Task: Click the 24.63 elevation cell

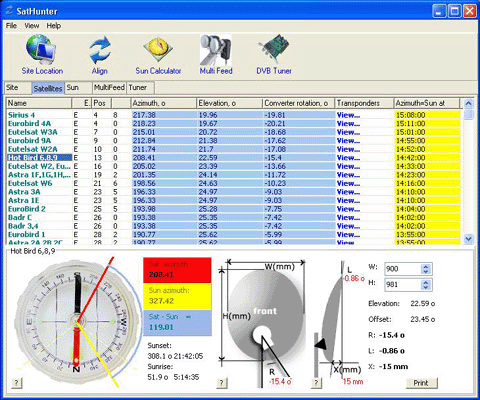Action: pyautogui.click(x=230, y=183)
